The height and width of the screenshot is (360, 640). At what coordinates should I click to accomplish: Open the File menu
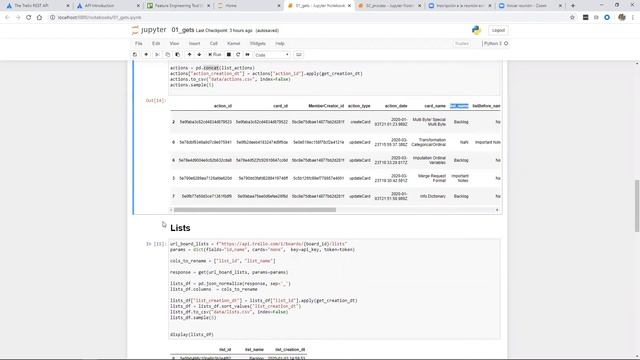(x=139, y=43)
